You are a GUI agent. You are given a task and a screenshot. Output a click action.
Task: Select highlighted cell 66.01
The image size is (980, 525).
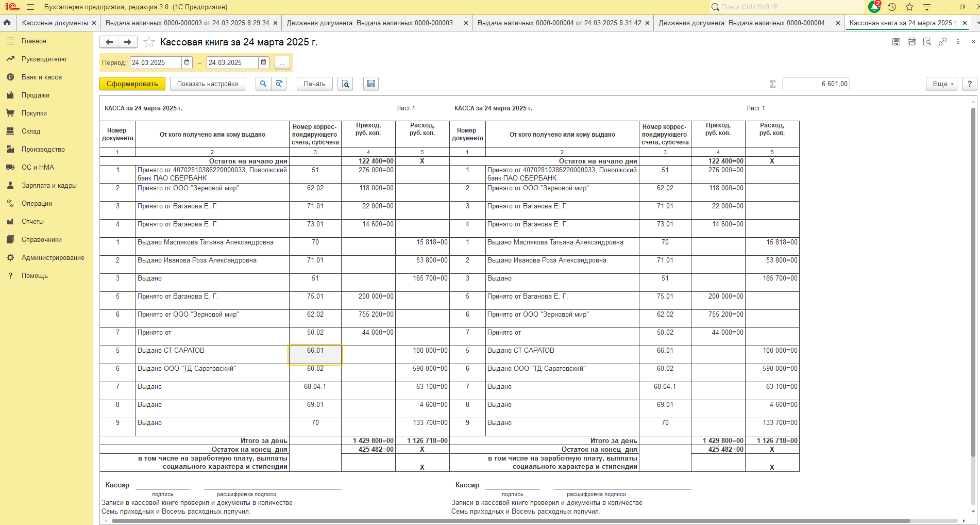coord(315,355)
